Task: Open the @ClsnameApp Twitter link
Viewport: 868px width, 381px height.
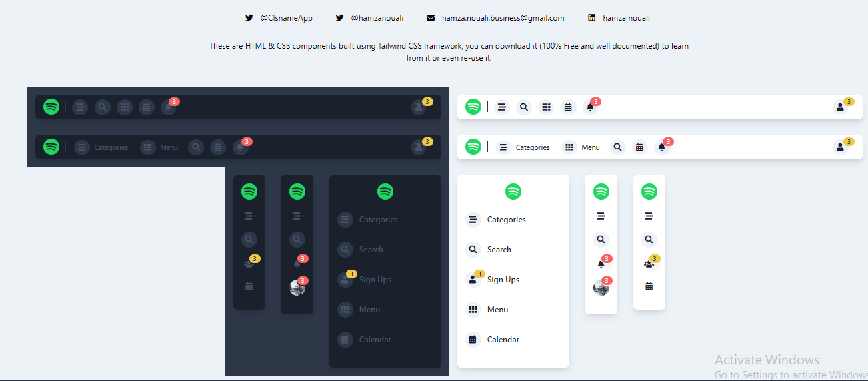Action: (279, 18)
